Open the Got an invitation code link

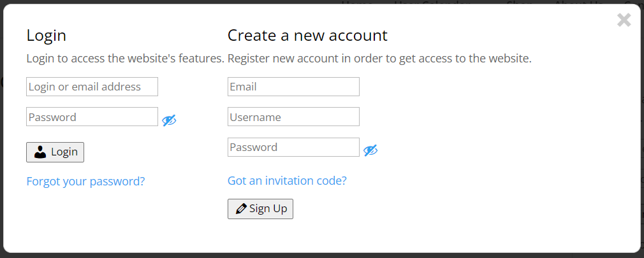pos(287,180)
